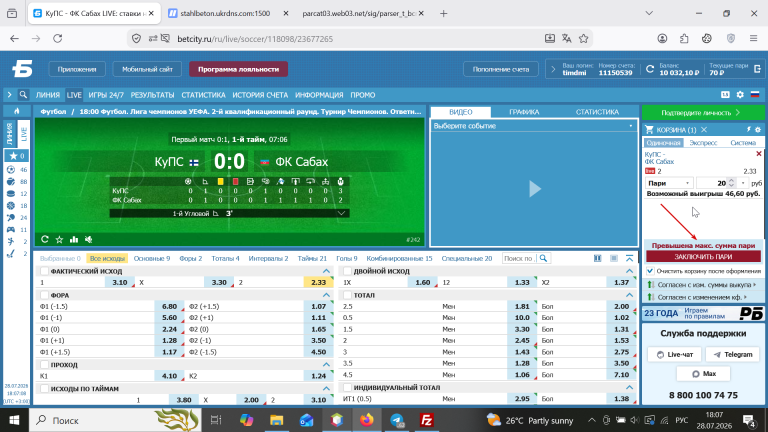The width and height of the screenshot is (768, 432).
Task: Switch markets to two-column layout
Action: [598, 258]
